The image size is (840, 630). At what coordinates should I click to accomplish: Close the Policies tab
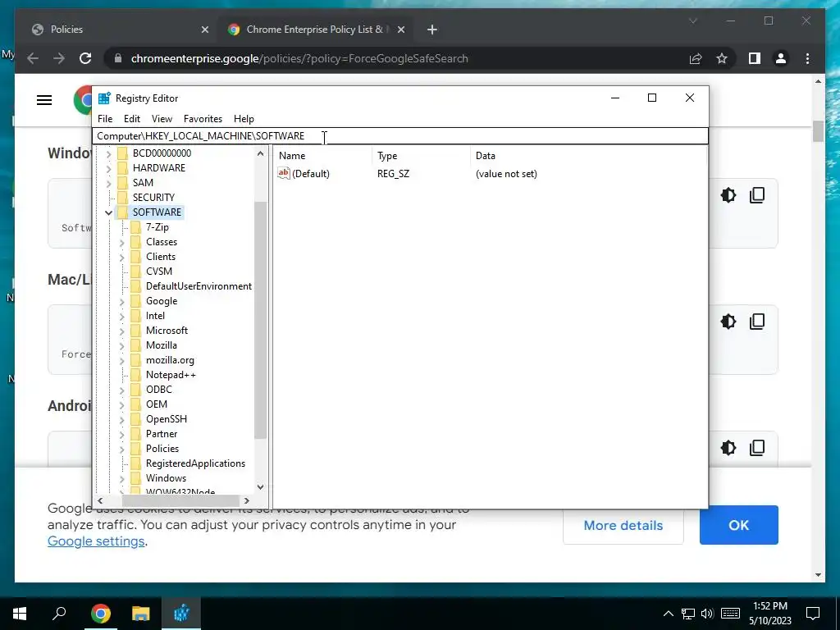point(204,30)
